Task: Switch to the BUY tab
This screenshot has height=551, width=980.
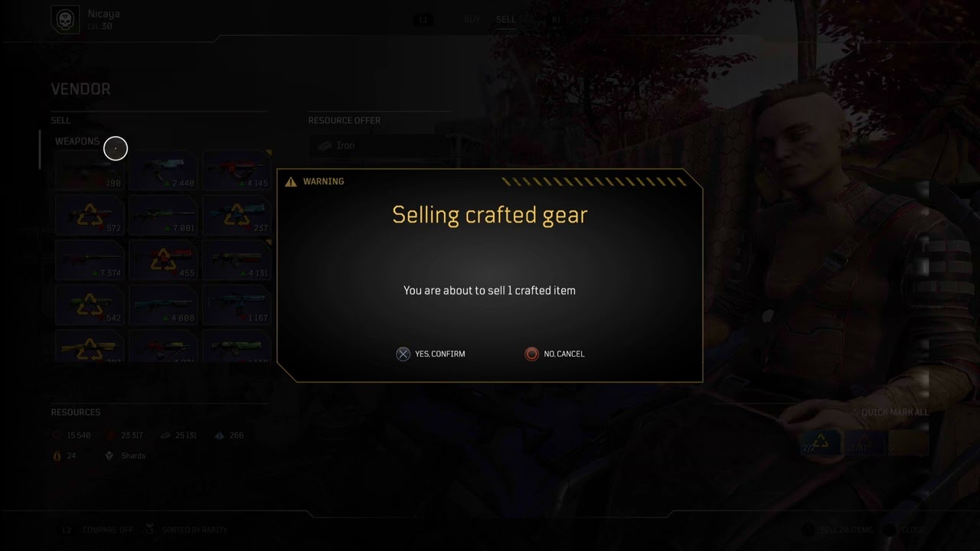Action: [472, 20]
